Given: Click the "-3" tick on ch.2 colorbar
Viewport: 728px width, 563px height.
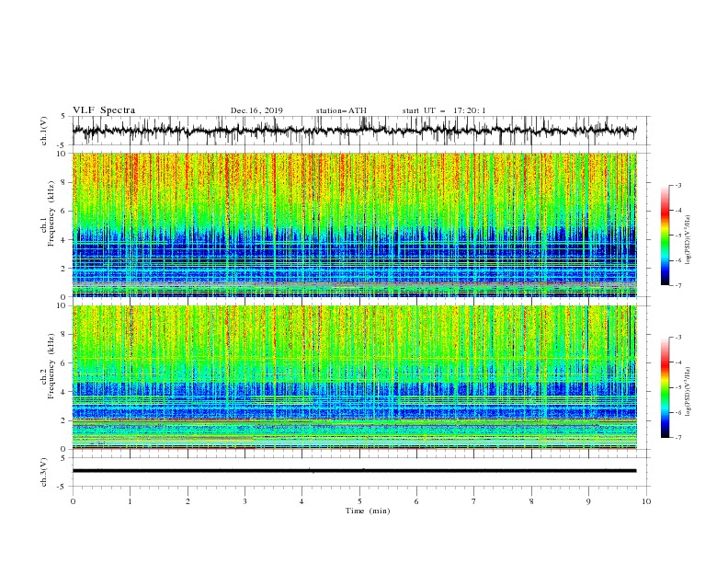Looking at the screenshot, I should 677,338.
